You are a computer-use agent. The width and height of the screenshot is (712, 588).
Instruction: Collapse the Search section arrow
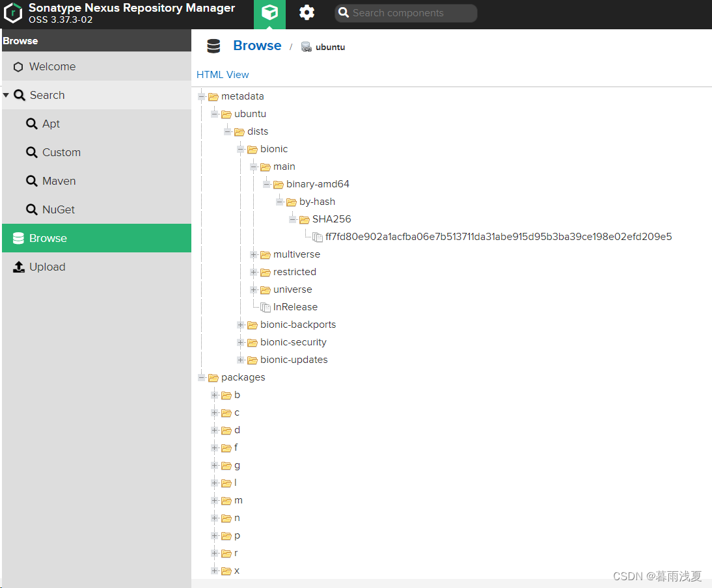pyautogui.click(x=7, y=95)
